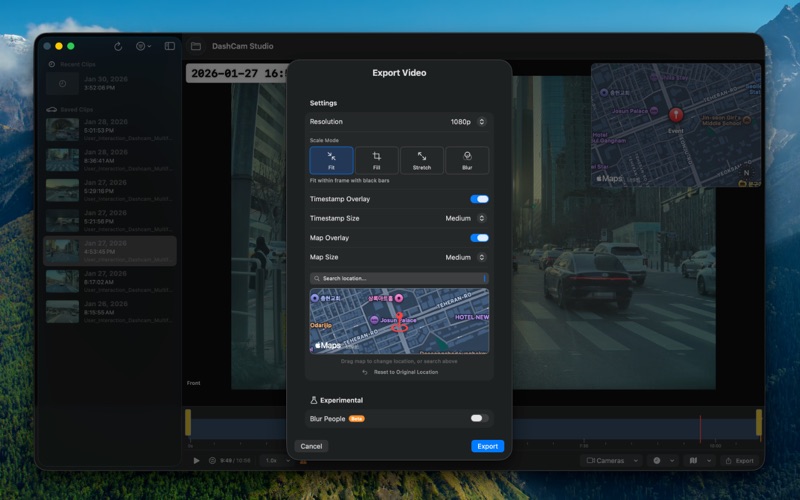Click the Front camera label under the video
Screen dimensions: 800x500
193,383
